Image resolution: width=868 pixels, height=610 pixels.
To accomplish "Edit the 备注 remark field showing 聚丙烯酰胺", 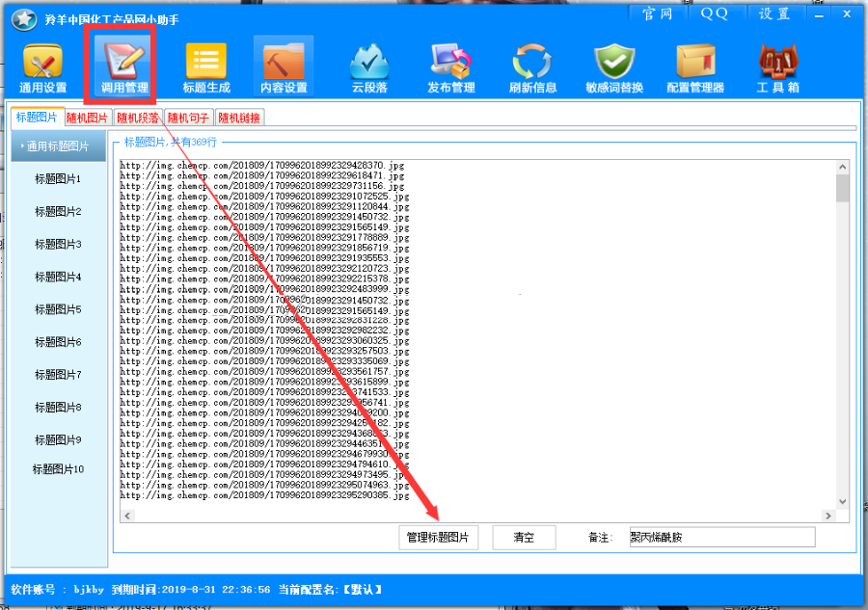I will point(719,537).
